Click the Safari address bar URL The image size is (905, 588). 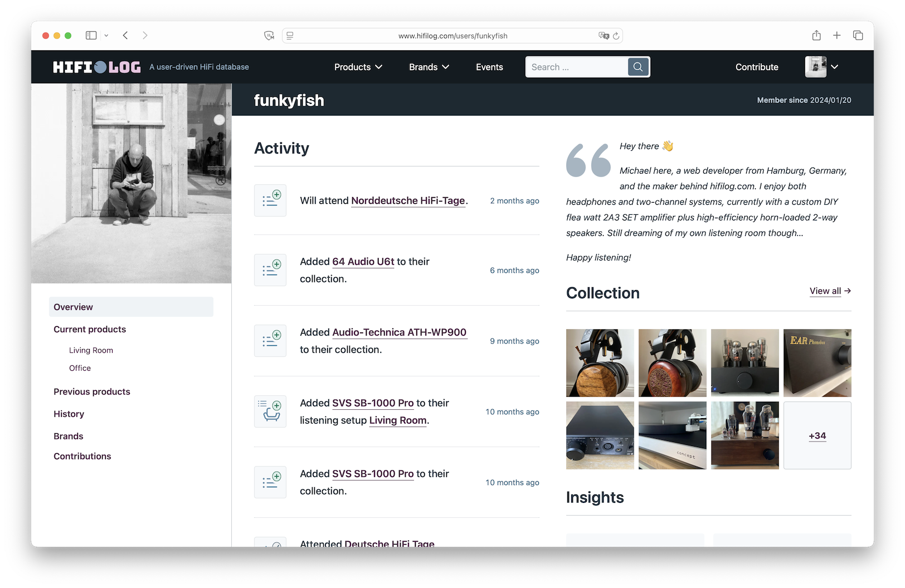(x=452, y=36)
